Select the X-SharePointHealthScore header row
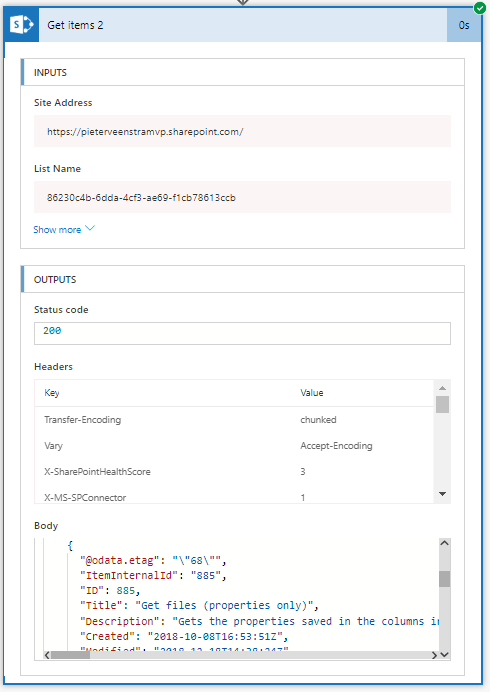The image size is (490, 692). click(234, 472)
